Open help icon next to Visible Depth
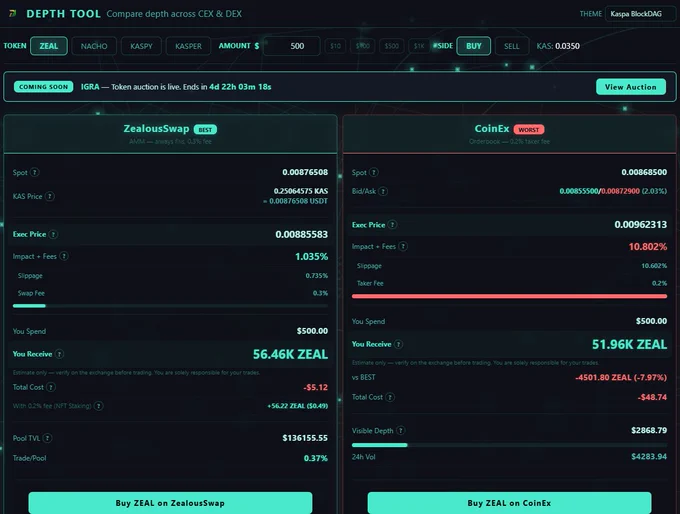The image size is (680, 514). (x=401, y=430)
